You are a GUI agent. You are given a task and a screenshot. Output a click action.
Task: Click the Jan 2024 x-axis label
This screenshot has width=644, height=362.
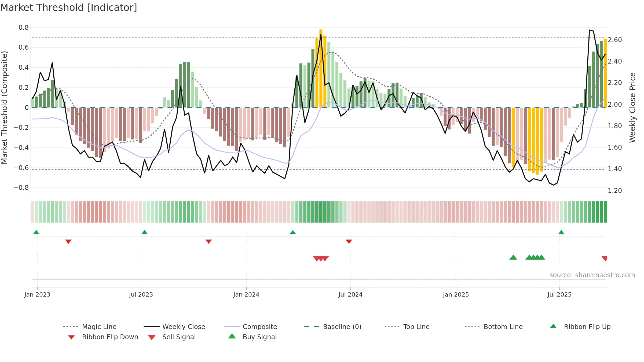246,295
